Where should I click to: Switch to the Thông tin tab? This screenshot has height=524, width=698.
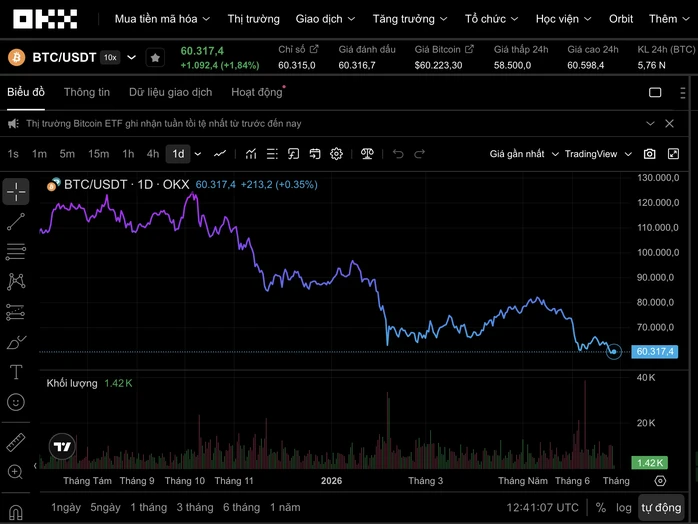point(87,92)
